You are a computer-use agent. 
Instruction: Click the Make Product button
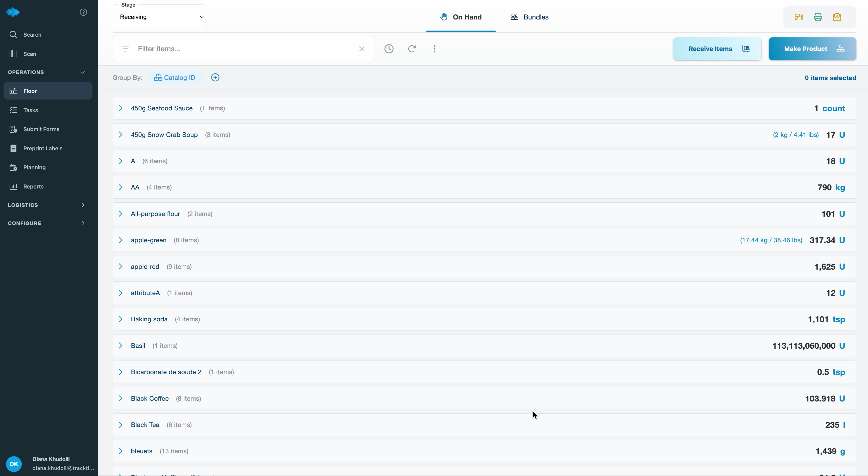pos(812,49)
